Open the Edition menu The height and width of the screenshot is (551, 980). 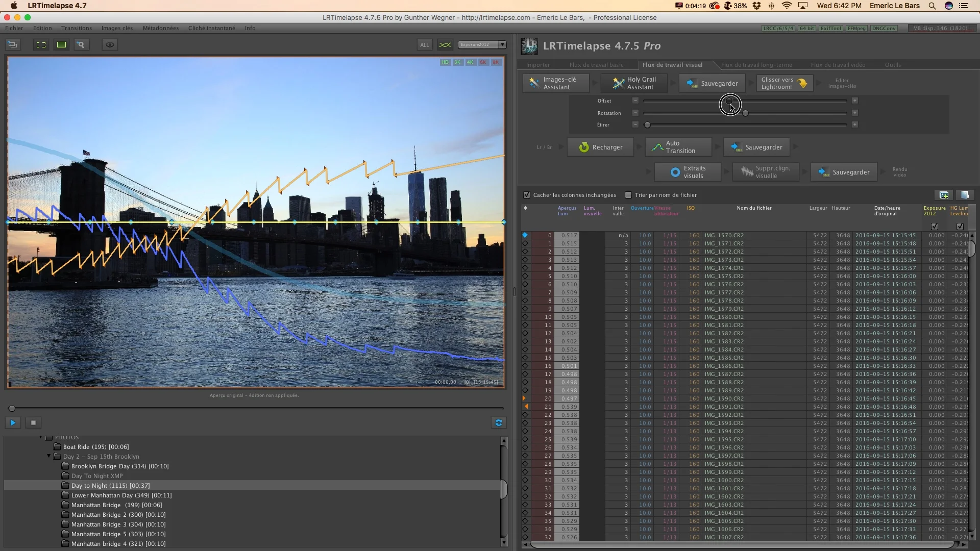42,28
